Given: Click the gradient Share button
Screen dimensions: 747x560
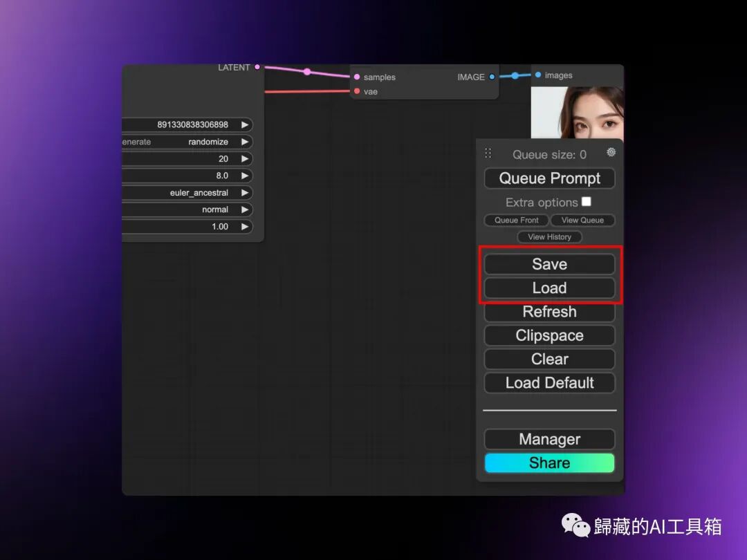Looking at the screenshot, I should click(549, 463).
